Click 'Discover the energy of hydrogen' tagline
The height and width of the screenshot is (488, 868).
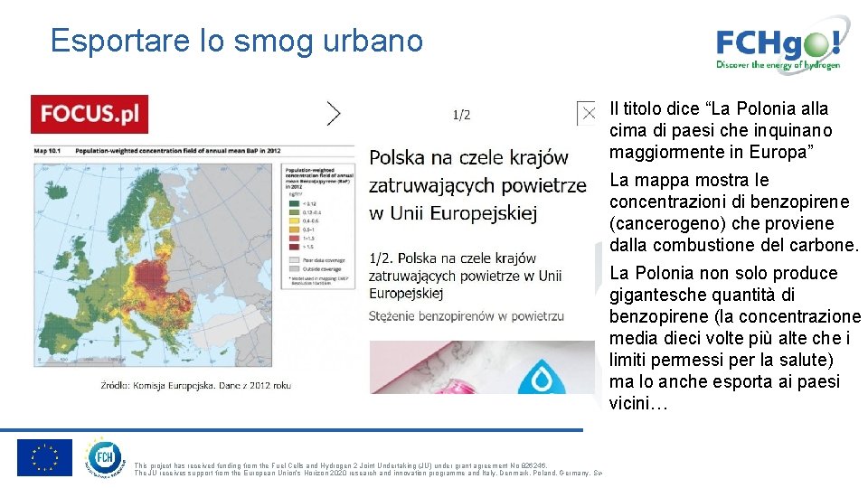pos(778,65)
